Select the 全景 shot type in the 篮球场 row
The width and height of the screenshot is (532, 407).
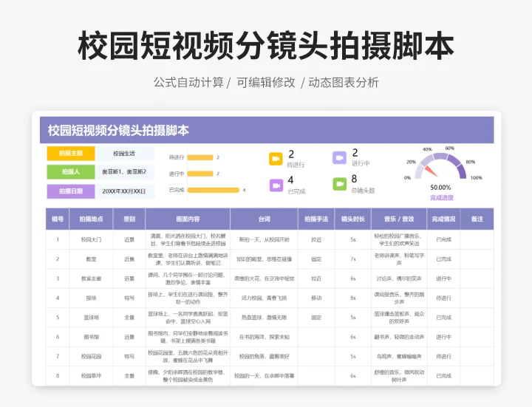[x=129, y=318]
